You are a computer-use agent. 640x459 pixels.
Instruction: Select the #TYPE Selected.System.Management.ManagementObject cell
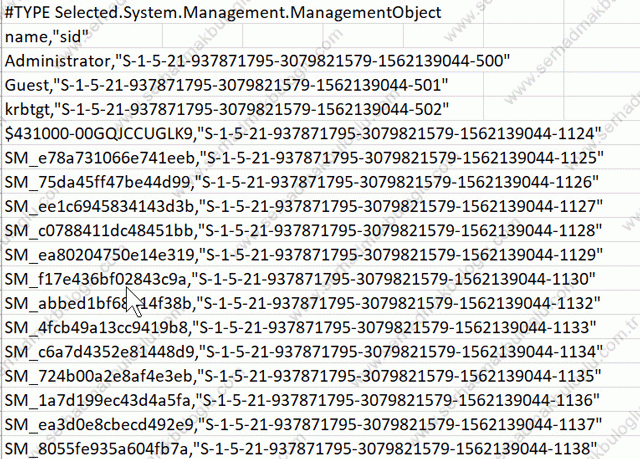pyautogui.click(x=223, y=12)
